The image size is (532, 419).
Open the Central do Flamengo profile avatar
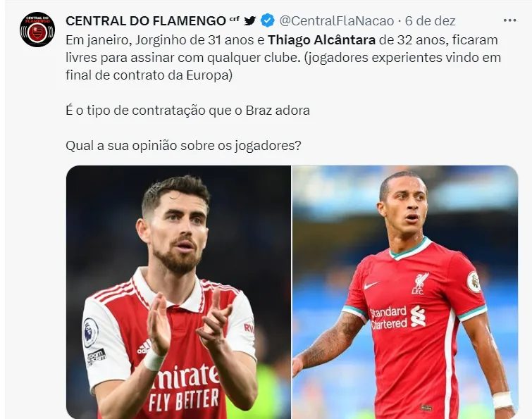37,30
